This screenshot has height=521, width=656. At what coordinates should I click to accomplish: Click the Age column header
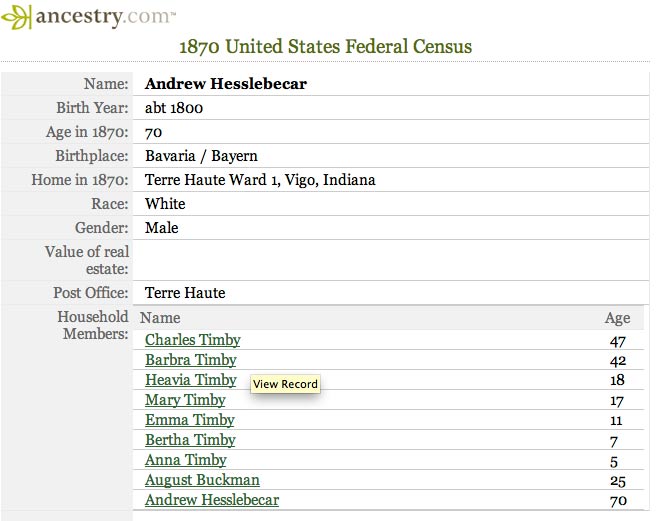click(617, 318)
